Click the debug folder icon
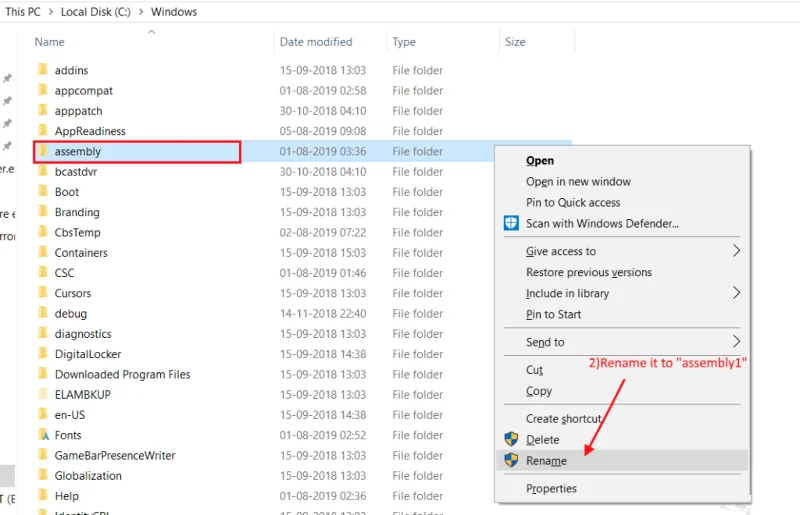800x515 pixels. pyautogui.click(x=43, y=313)
